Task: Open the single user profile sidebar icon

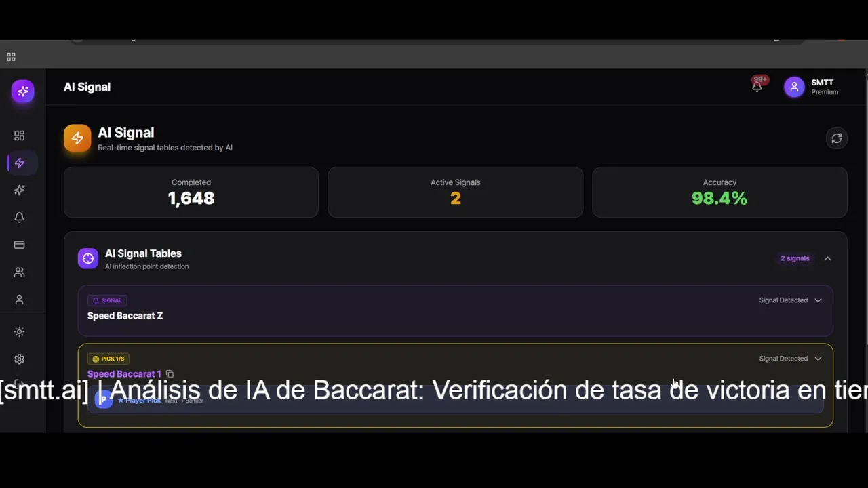Action: point(19,299)
